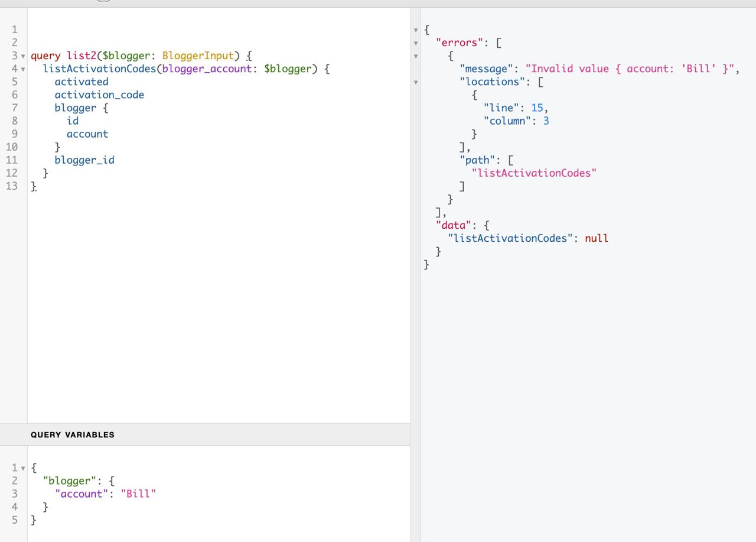Click the "path" key in the result
Image resolution: width=756 pixels, height=542 pixels.
pos(478,160)
